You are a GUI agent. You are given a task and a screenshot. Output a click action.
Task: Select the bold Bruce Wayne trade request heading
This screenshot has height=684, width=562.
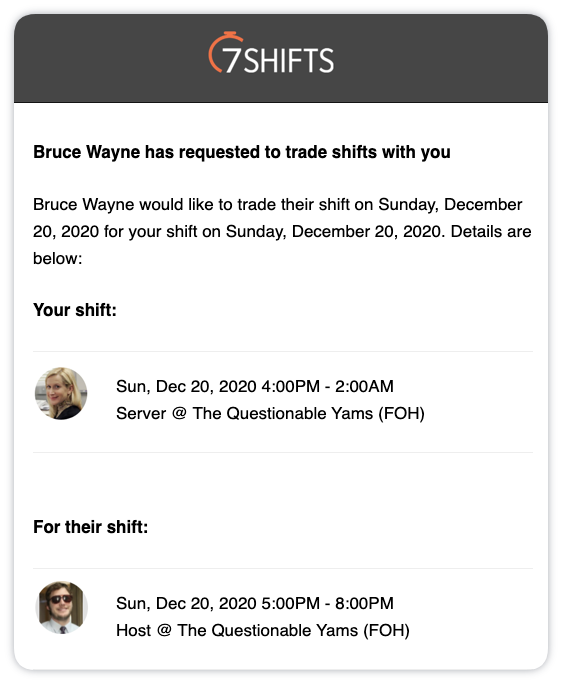242,152
